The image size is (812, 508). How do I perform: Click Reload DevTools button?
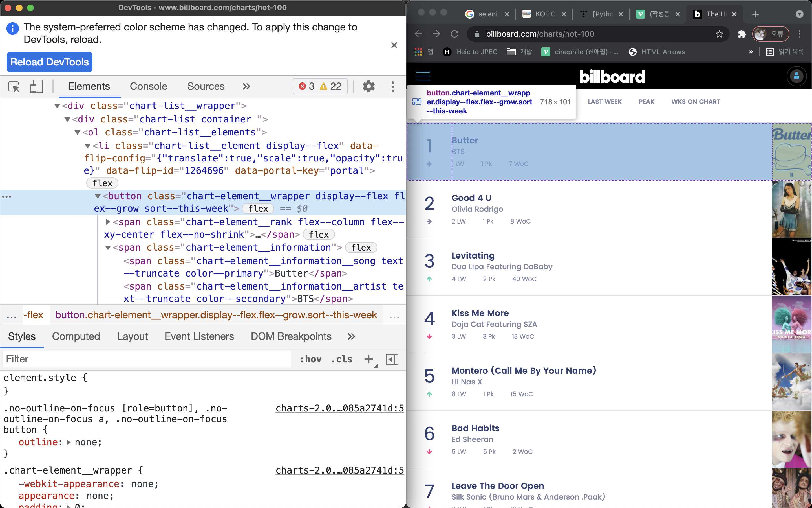(50, 62)
